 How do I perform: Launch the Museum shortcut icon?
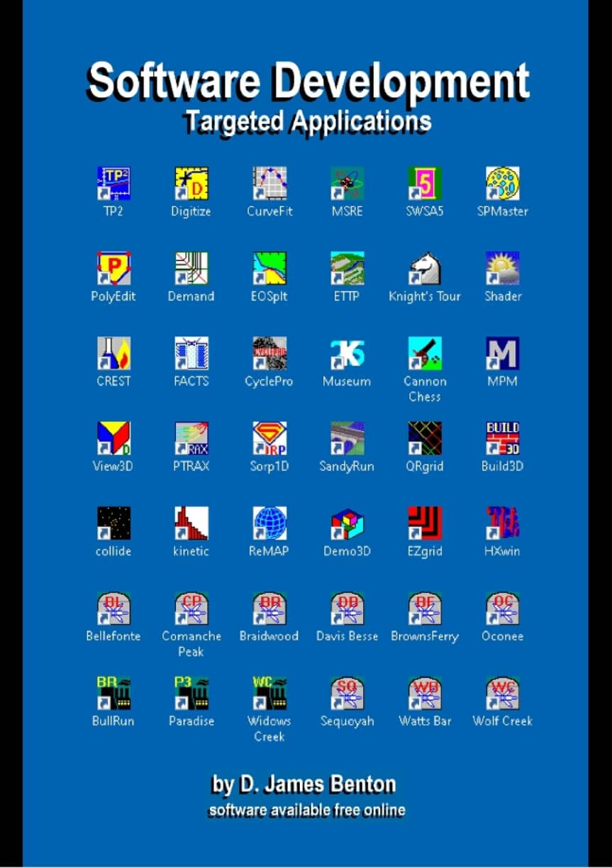click(347, 354)
